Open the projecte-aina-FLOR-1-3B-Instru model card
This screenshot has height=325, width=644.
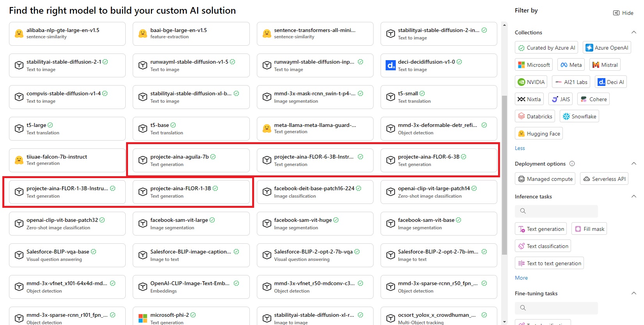pyautogui.click(x=67, y=192)
